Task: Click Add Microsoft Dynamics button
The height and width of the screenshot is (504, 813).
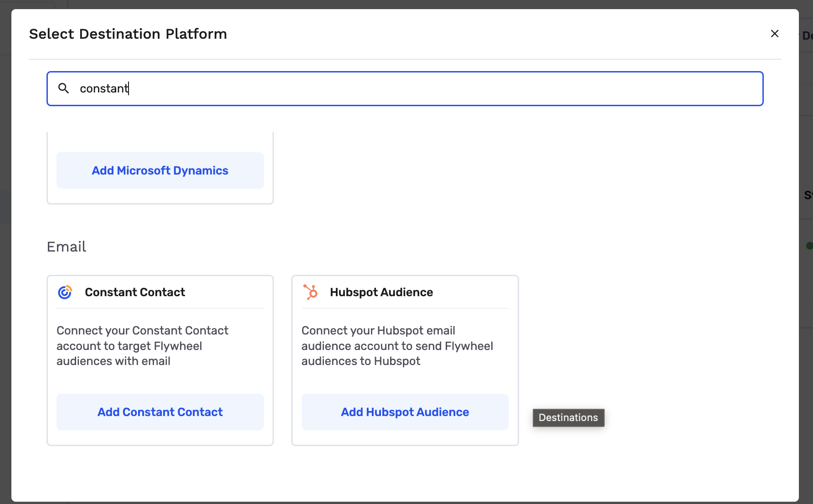Action: [160, 170]
